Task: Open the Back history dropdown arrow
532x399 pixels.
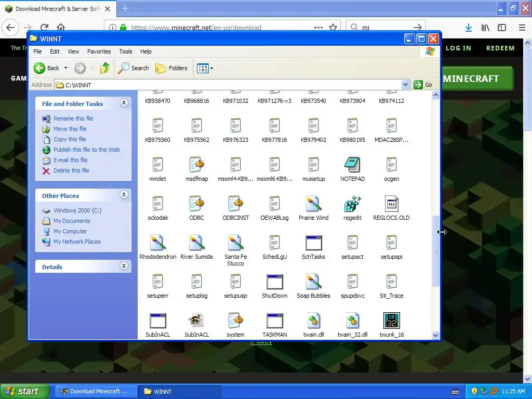Action: [x=65, y=68]
